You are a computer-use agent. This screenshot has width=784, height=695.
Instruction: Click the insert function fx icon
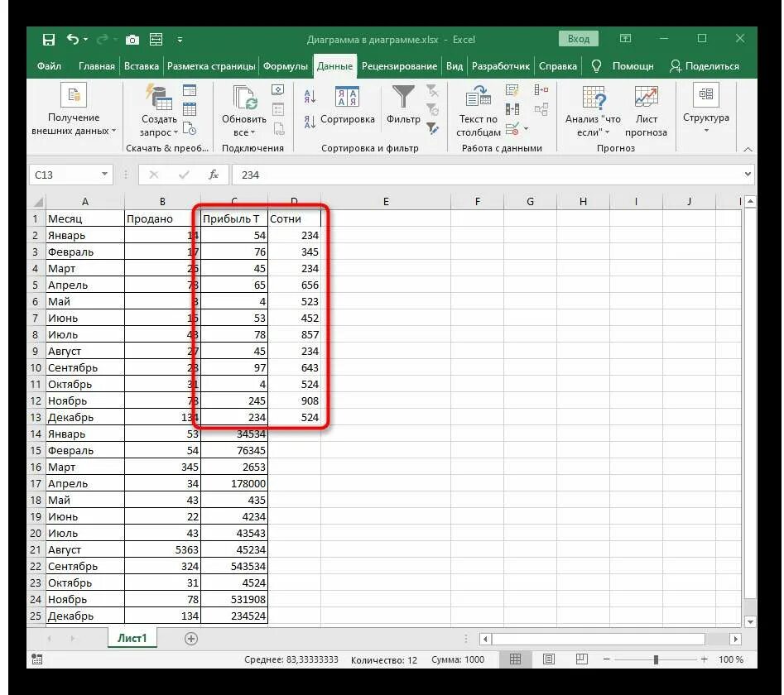tap(214, 175)
